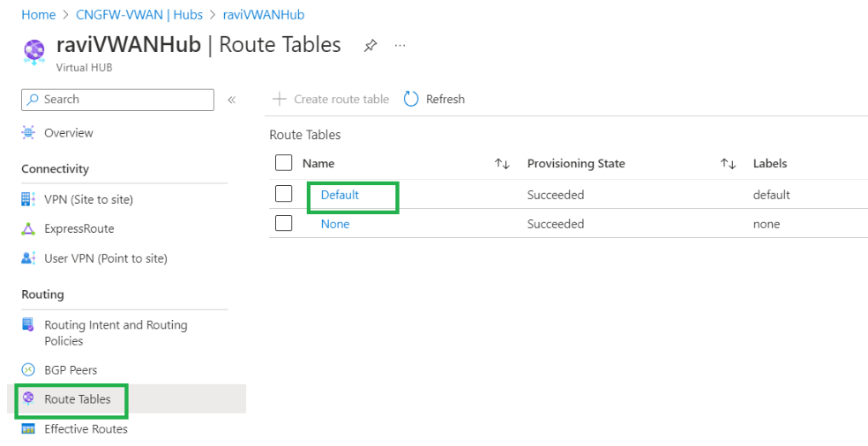This screenshot has width=868, height=446.
Task: Toggle the select-all checkbox in table header
Action: coord(284,163)
